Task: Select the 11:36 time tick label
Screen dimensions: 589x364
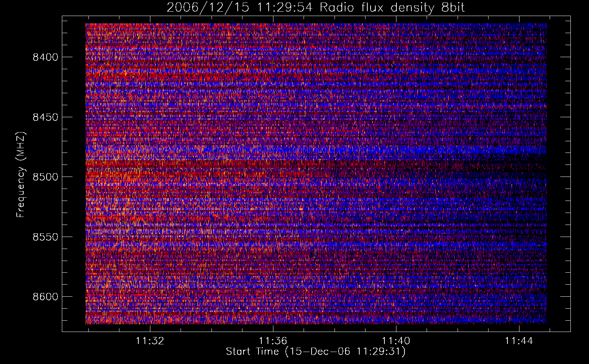Action: click(273, 341)
